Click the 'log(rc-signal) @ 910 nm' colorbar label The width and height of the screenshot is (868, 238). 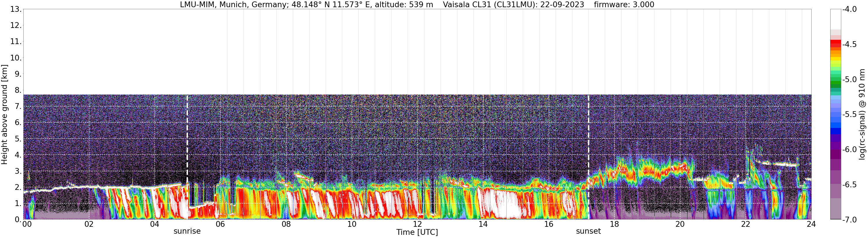point(862,114)
